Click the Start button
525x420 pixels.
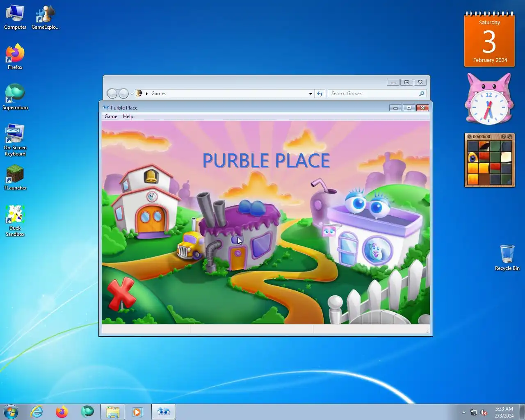(x=11, y=412)
